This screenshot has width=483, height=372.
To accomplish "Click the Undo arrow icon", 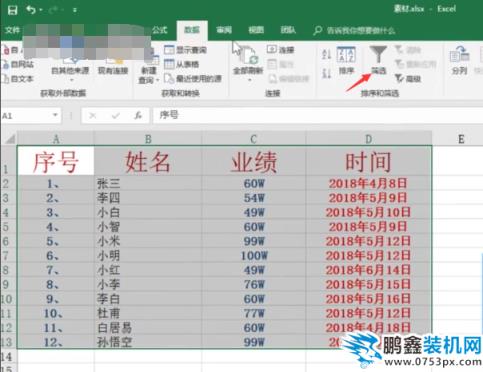I will click(x=31, y=10).
